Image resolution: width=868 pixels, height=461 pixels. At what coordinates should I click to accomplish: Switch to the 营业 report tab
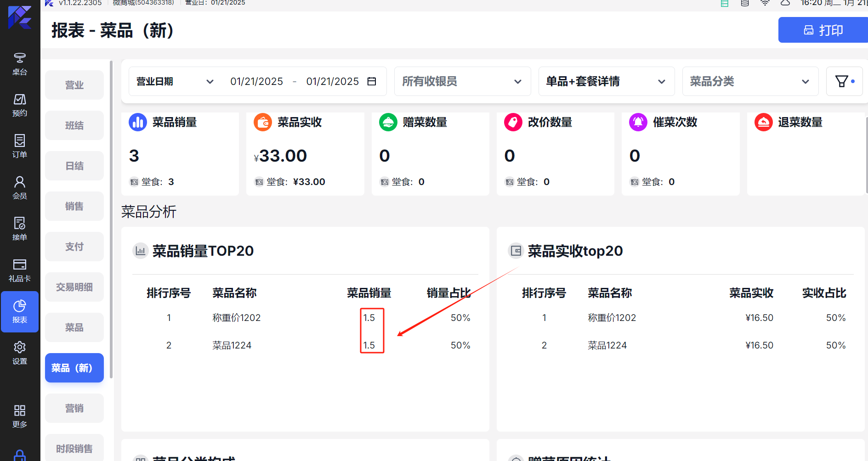coord(74,85)
